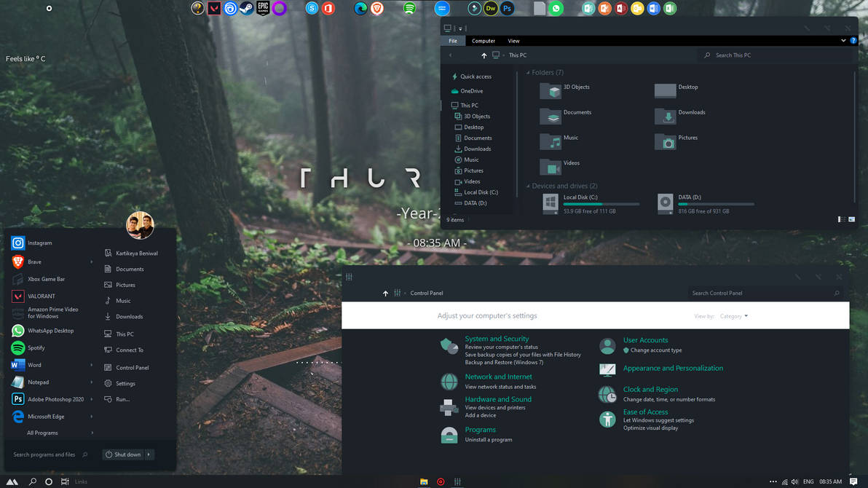Open Hardware and Sound in Control Panel
The image size is (868, 488).
(498, 399)
